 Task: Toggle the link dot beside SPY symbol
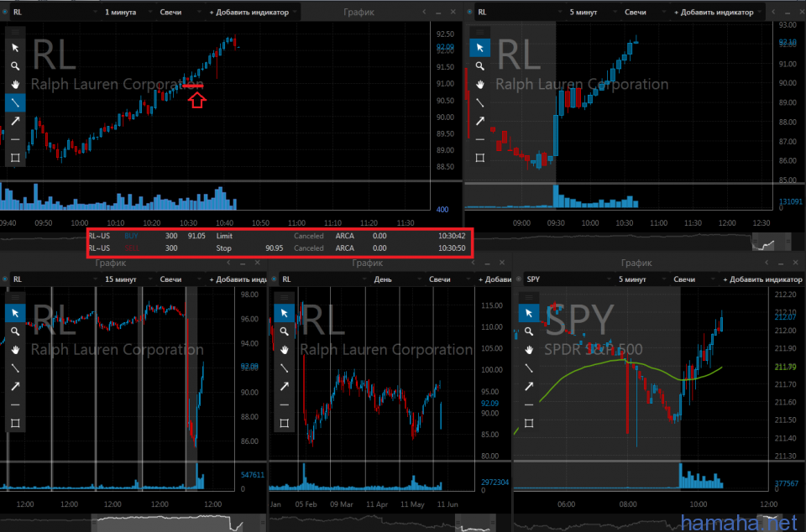tap(519, 279)
